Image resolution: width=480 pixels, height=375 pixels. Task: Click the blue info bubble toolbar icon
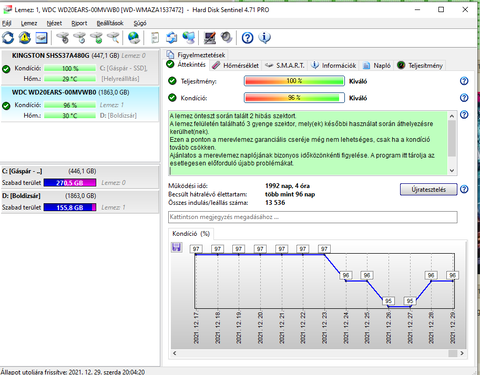click(264, 38)
